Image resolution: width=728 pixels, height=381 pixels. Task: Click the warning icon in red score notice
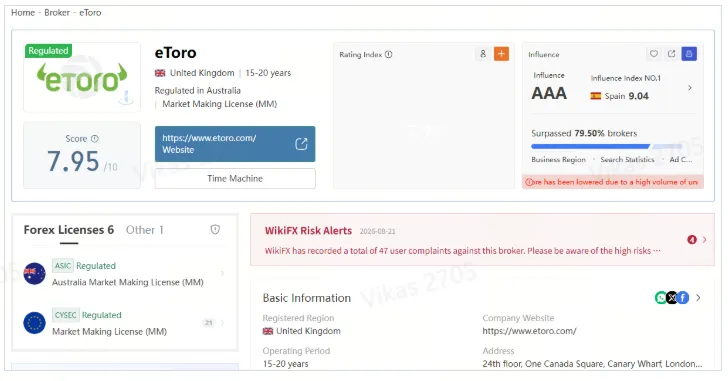(529, 182)
